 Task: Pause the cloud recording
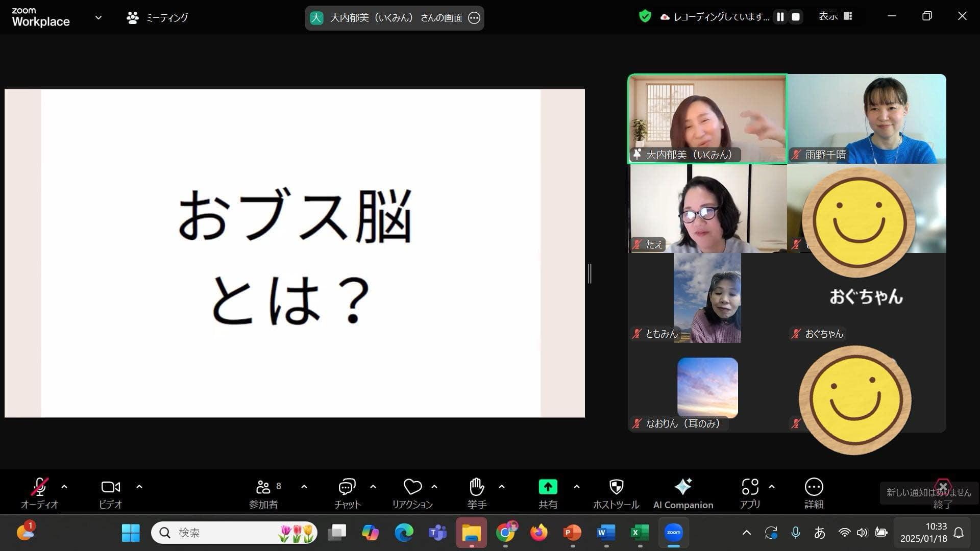[780, 17]
